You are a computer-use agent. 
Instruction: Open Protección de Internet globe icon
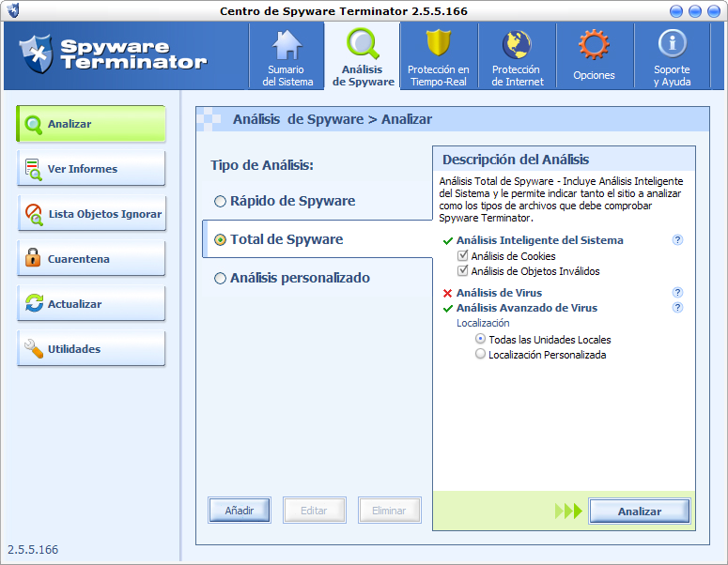[518, 45]
